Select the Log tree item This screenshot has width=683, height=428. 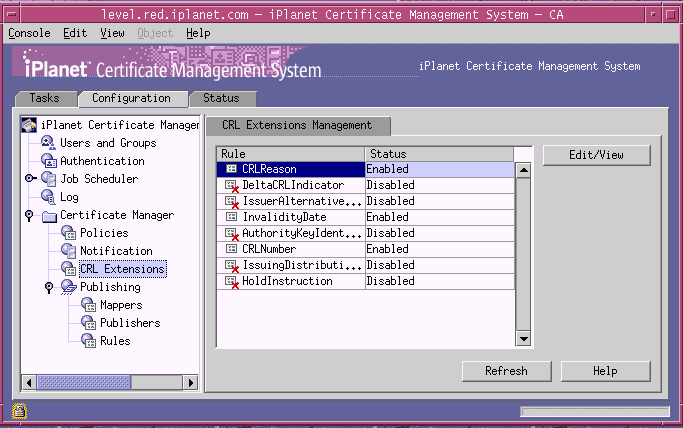69,197
